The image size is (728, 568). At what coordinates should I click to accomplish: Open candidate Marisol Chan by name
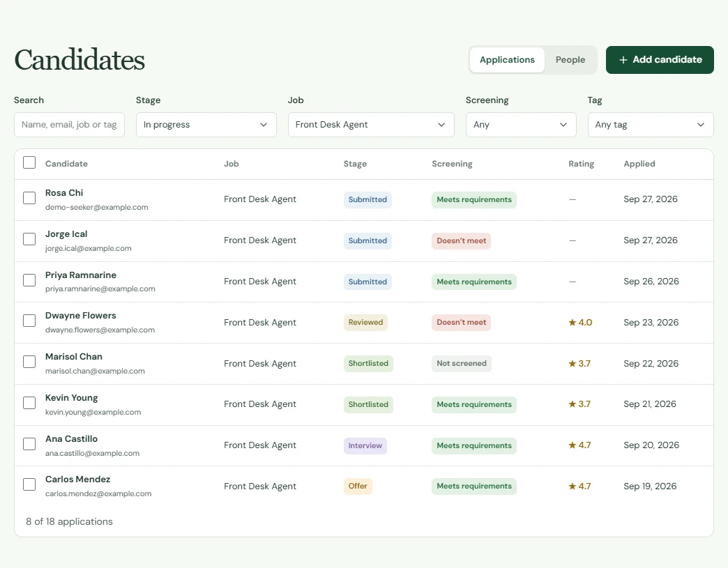click(x=74, y=357)
